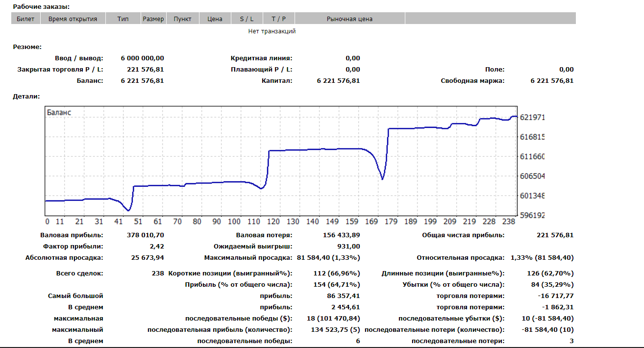Click the 238 label on chart x-axis
The height and width of the screenshot is (348, 644).
(x=509, y=222)
